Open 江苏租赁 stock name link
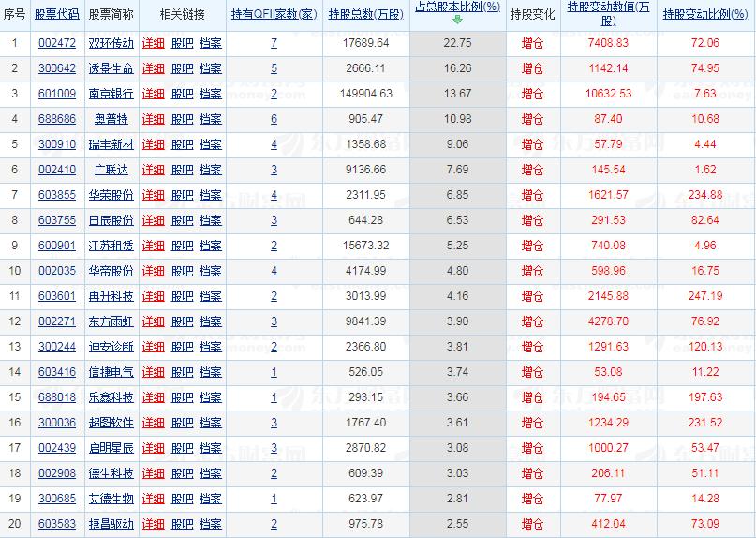 point(111,246)
